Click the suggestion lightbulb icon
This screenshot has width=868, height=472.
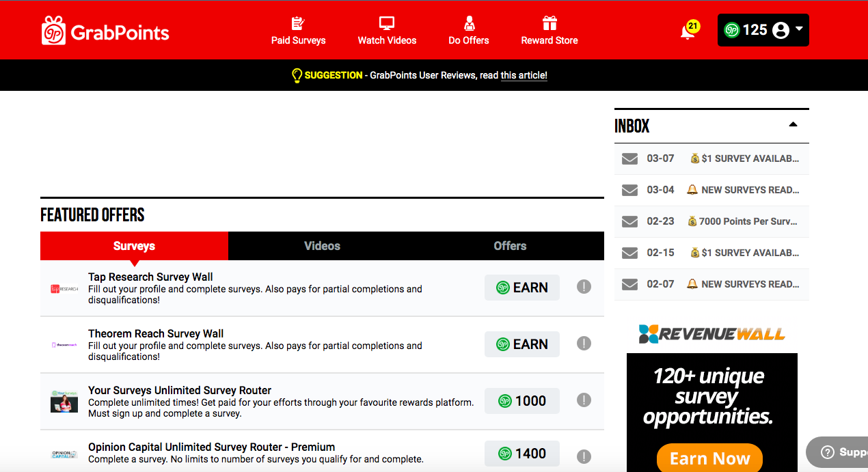(x=297, y=75)
